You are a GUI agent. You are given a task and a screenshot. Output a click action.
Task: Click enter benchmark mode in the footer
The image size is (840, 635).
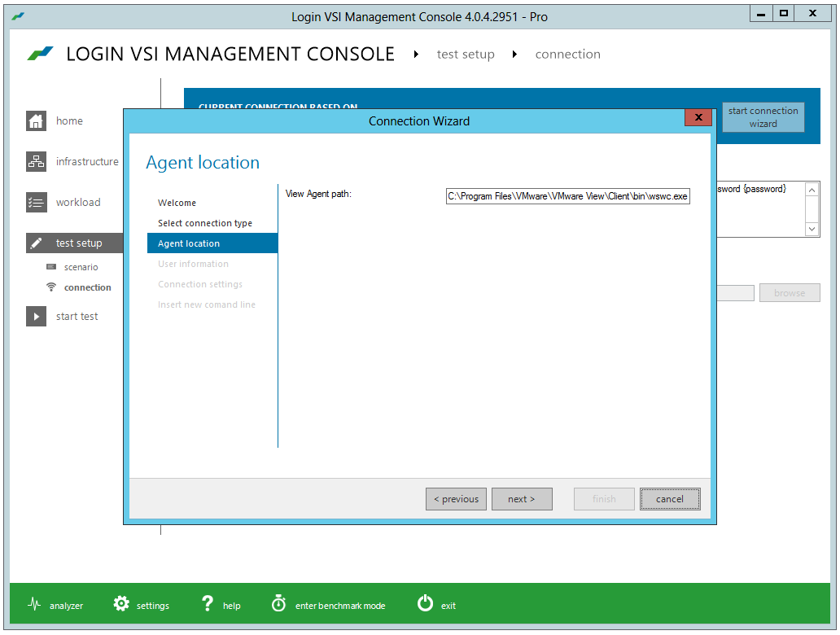339,606
